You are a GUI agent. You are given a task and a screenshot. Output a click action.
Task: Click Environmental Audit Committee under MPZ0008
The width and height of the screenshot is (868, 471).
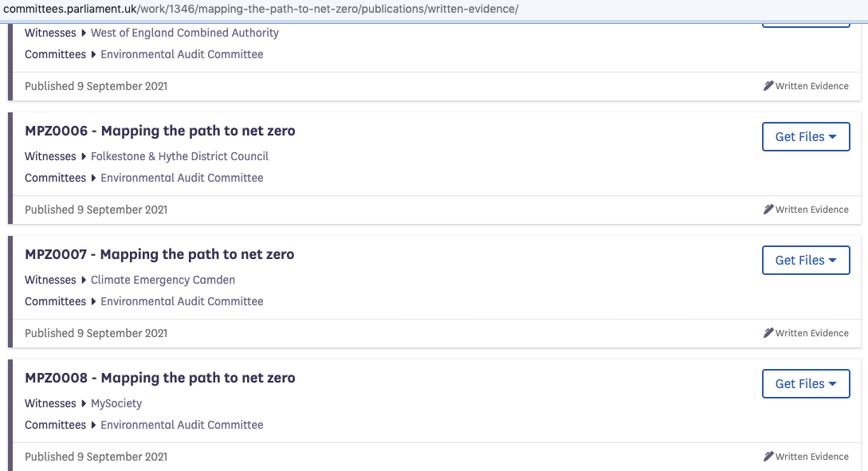182,426
